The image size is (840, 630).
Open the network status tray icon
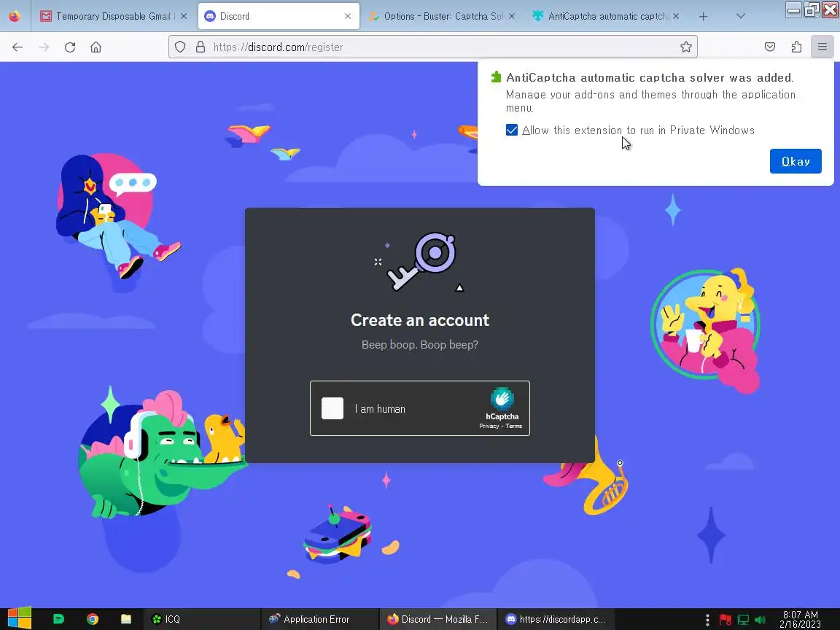743,620
